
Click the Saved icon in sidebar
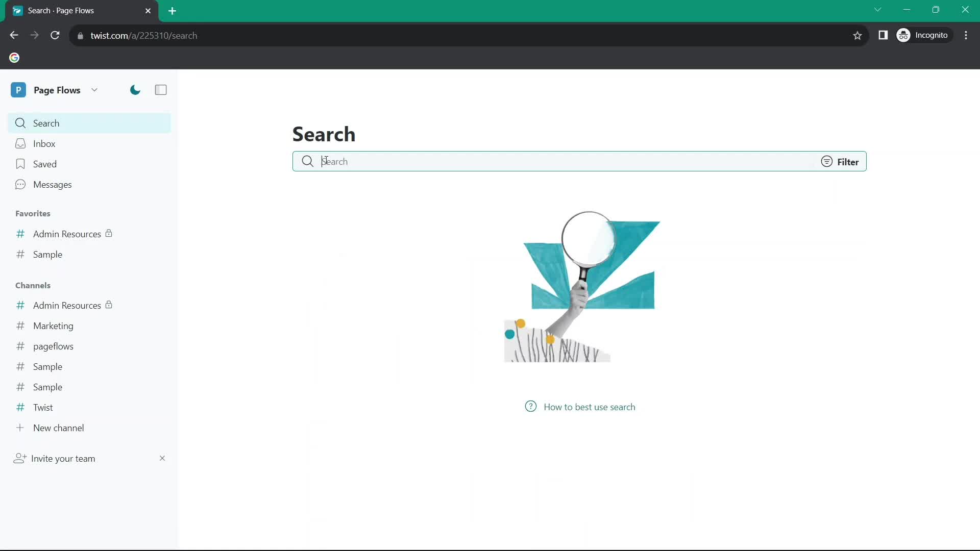tap(20, 164)
